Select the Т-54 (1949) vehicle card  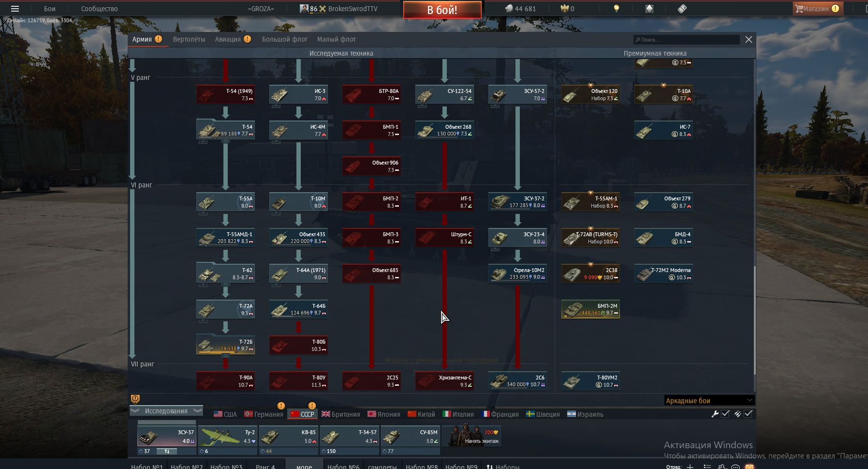[x=225, y=94]
